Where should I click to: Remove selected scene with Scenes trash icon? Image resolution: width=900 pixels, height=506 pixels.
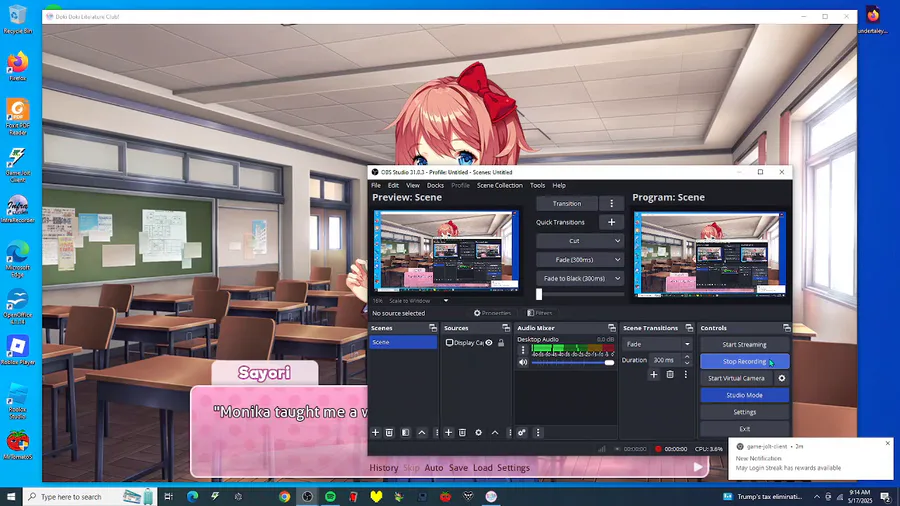point(389,433)
